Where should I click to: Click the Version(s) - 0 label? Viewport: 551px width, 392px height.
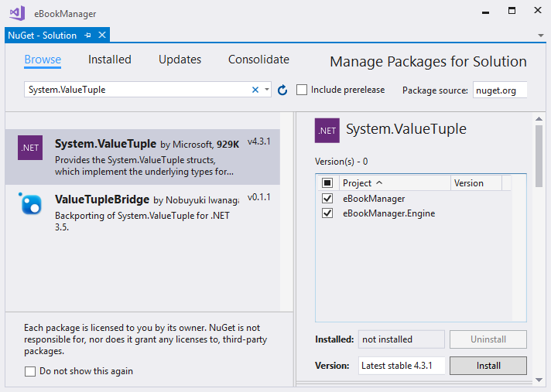tap(341, 162)
